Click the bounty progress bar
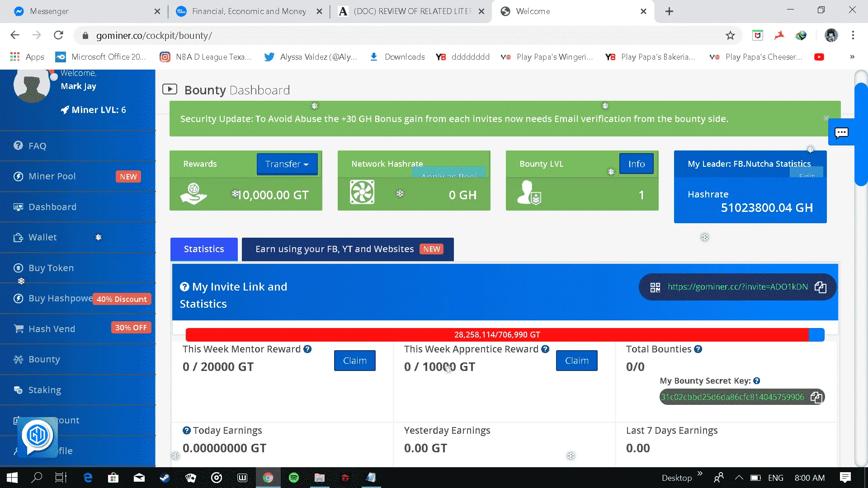This screenshot has width=868, height=488. (505, 335)
